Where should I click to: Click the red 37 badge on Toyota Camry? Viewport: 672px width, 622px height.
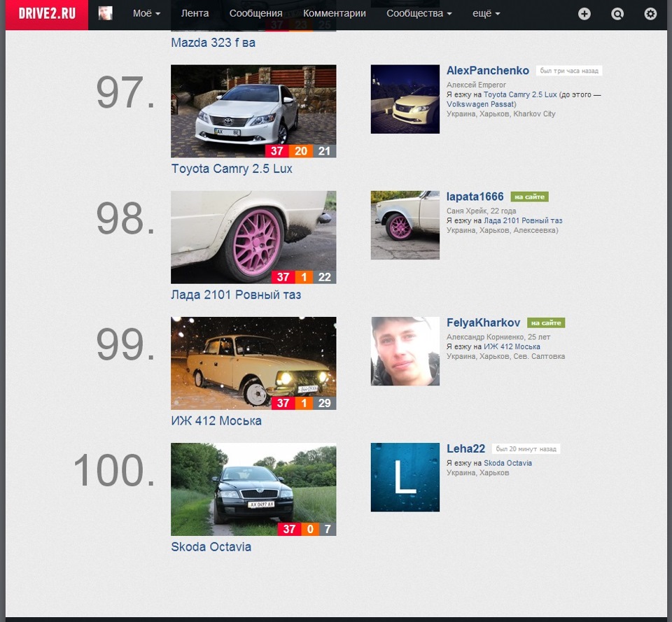point(277,151)
